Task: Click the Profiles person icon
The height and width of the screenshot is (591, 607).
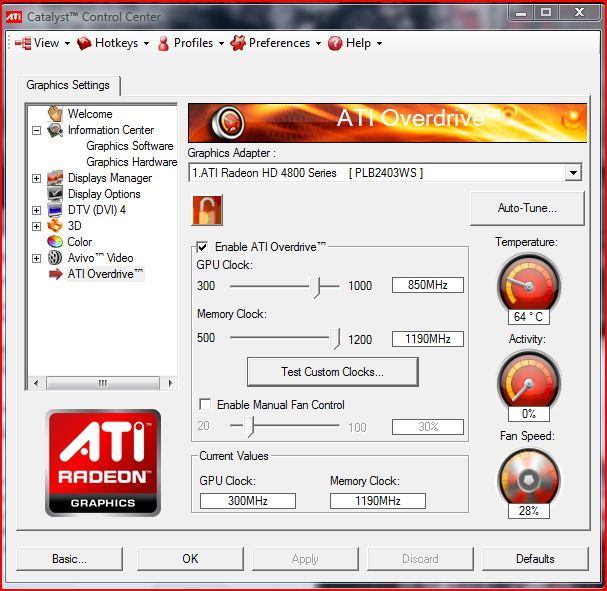Action: click(x=163, y=43)
